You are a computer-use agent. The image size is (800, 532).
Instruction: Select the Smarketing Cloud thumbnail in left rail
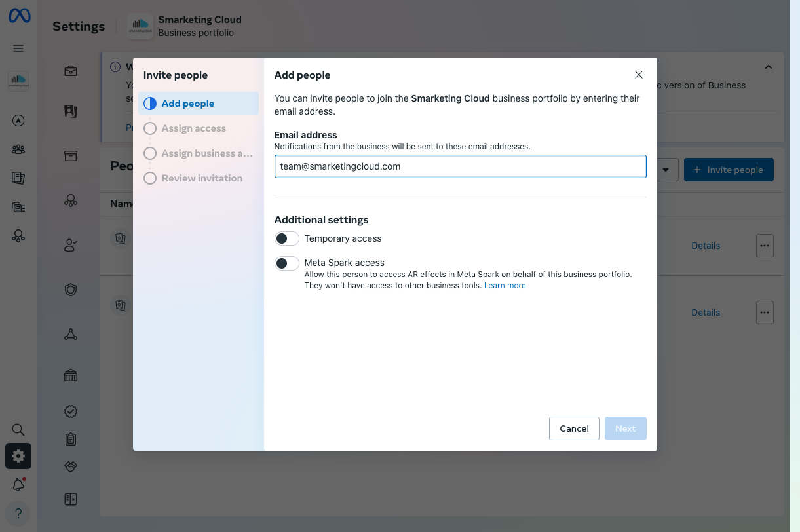pos(18,81)
